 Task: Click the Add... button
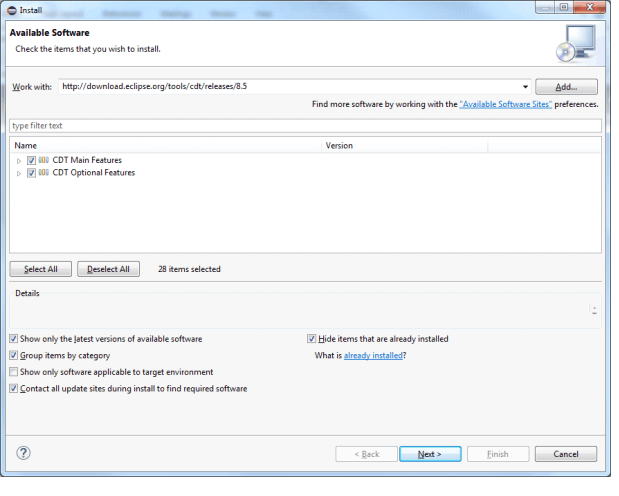[566, 87]
